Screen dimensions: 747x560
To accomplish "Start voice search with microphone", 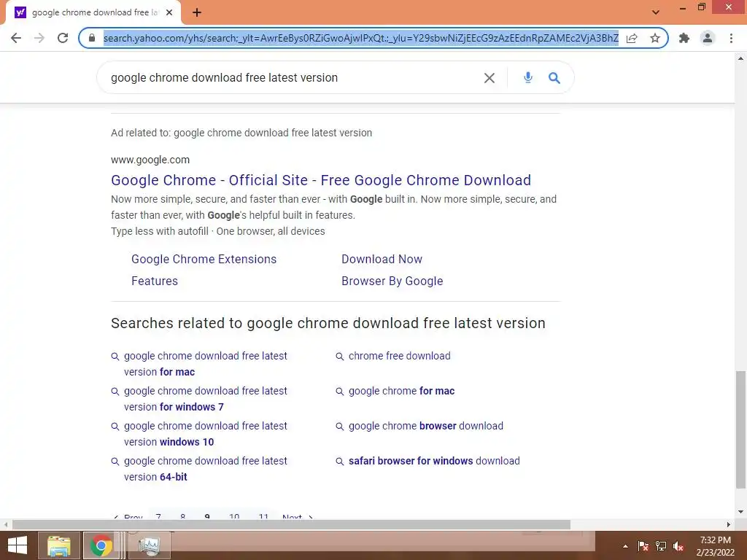I will tap(528, 77).
